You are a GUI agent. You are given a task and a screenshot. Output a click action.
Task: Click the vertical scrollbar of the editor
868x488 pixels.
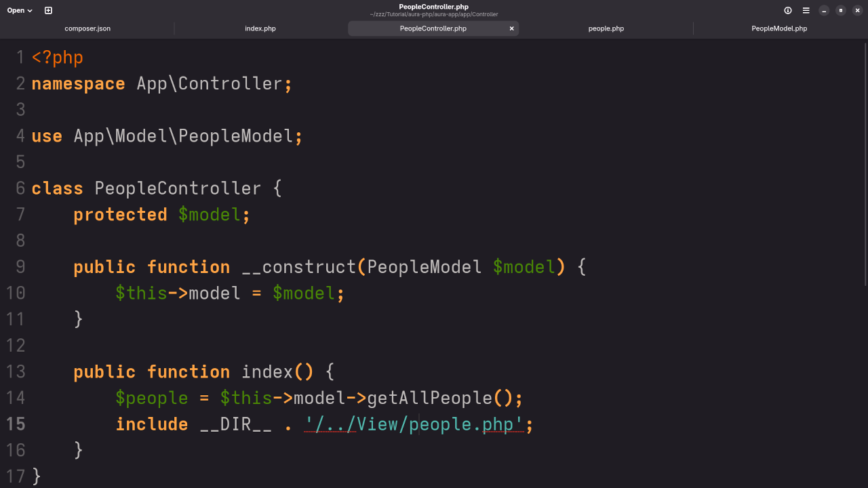(865, 165)
